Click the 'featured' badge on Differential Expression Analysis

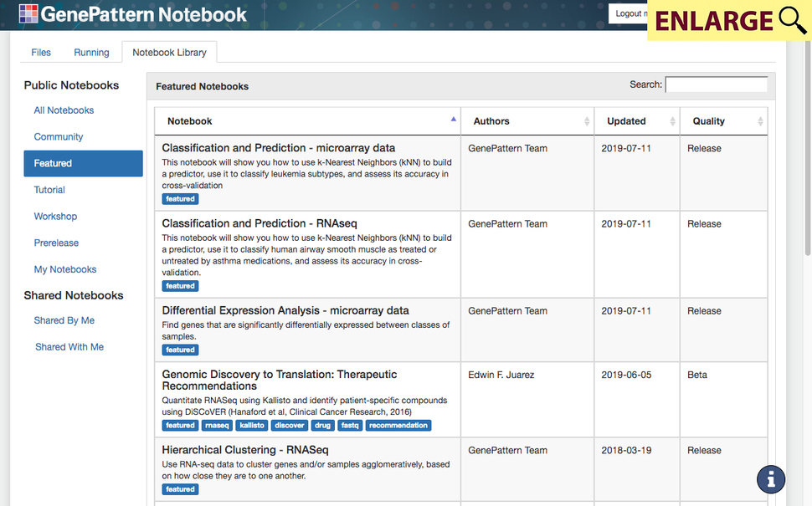point(180,350)
